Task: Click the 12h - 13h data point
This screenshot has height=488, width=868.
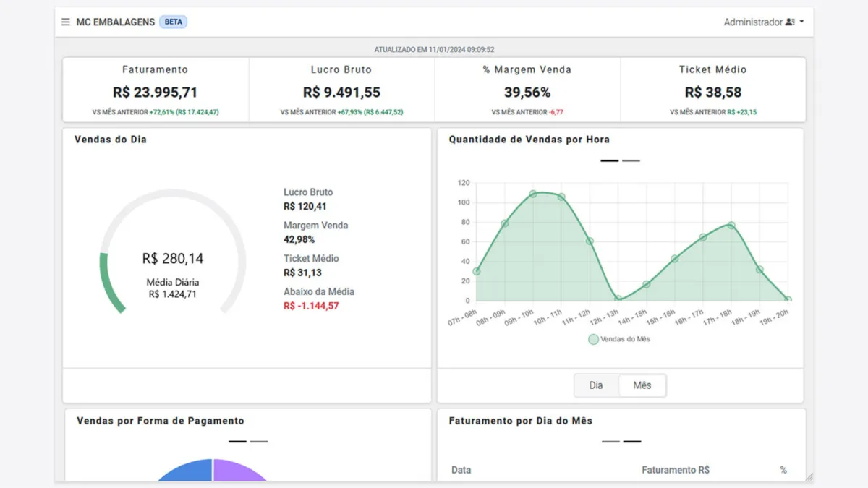Action: [618, 298]
